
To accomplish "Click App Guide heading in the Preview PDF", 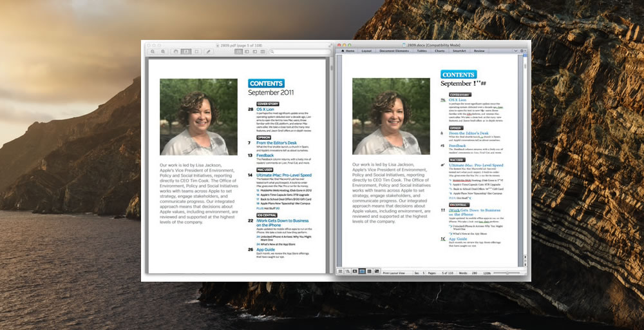I will (x=266, y=249).
